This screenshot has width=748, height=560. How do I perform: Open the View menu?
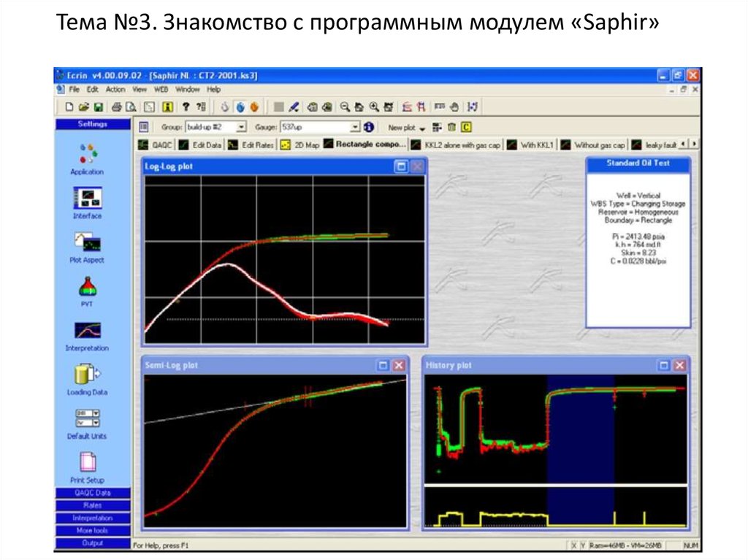140,90
